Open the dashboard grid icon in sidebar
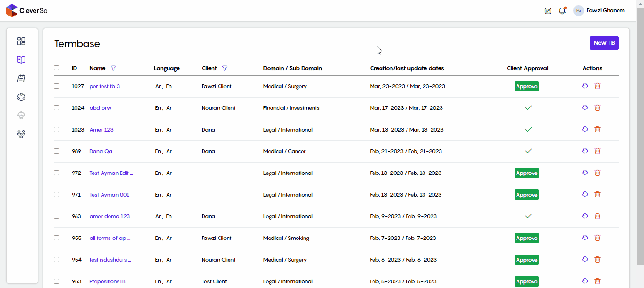 click(21, 41)
